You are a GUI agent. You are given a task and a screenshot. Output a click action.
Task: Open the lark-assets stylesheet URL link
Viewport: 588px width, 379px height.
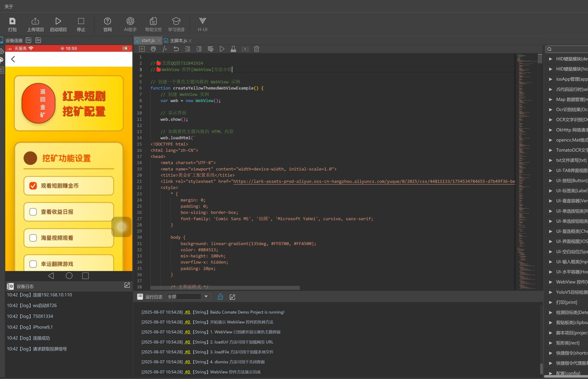point(374,181)
